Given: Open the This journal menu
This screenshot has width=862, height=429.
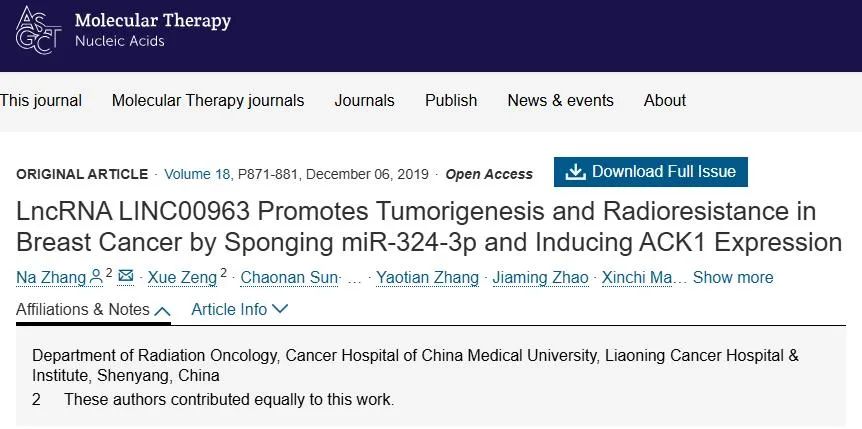Looking at the screenshot, I should [x=41, y=101].
